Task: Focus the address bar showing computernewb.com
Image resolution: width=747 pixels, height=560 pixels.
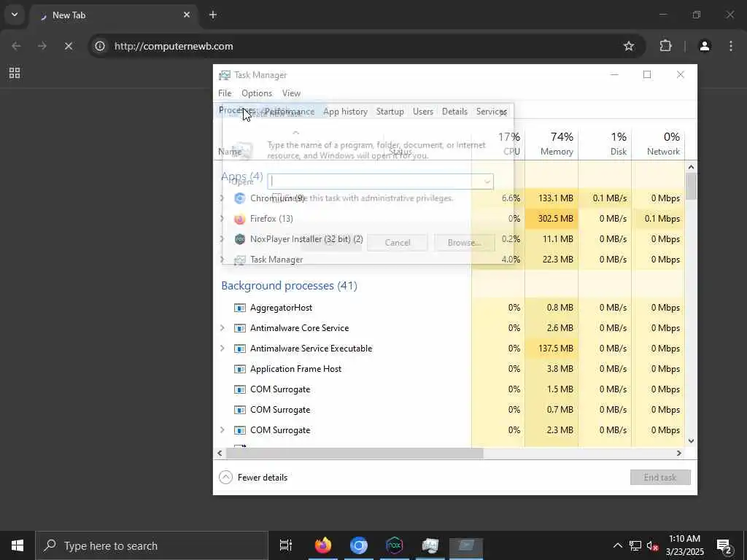Action: pos(366,46)
